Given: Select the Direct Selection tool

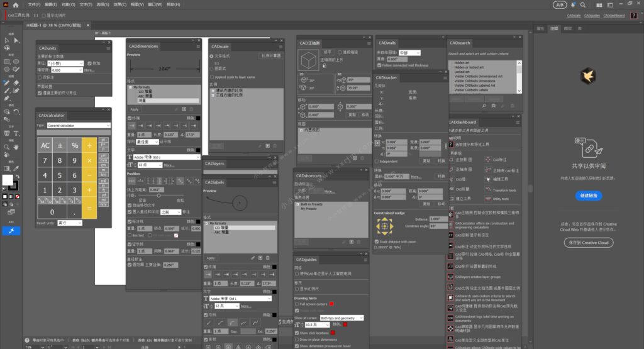Looking at the screenshot, I should (16, 40).
